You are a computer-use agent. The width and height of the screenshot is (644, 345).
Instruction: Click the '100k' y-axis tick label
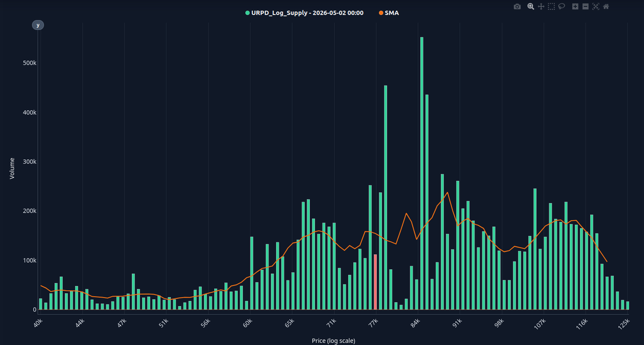[x=29, y=261]
